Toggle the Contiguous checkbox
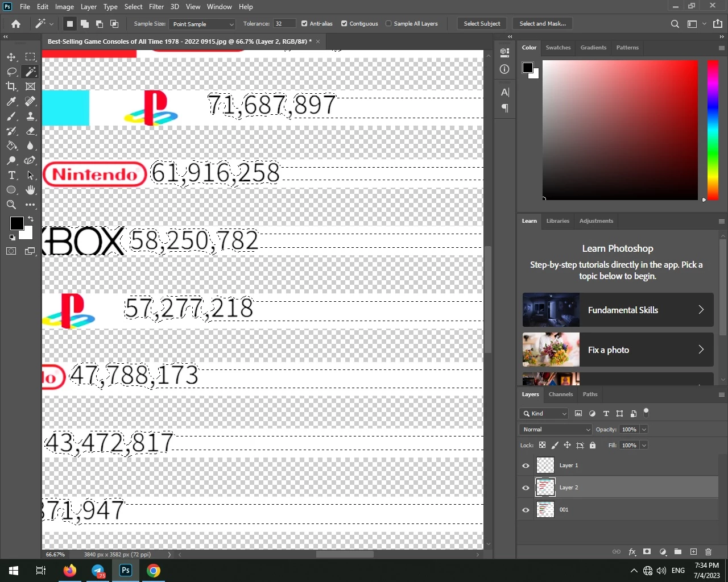Screen dimensions: 728x582 344,24
